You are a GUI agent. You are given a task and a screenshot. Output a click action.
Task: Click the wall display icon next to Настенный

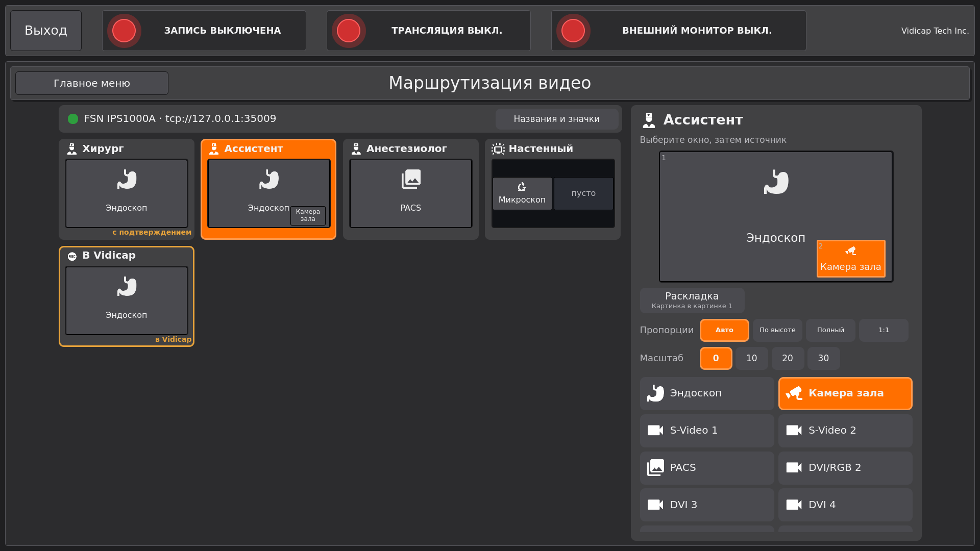498,149
